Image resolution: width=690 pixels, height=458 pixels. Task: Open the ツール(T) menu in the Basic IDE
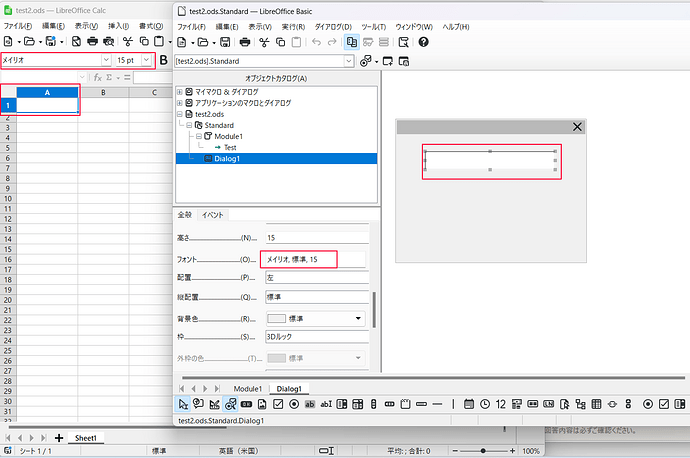(374, 27)
